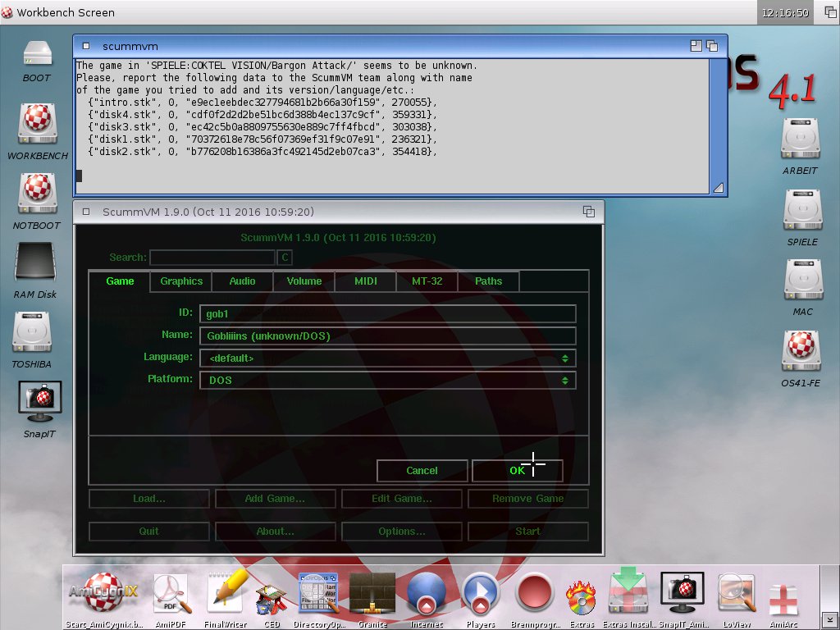Switch to the Paths tab
The width and height of the screenshot is (840, 630).
pos(489,281)
